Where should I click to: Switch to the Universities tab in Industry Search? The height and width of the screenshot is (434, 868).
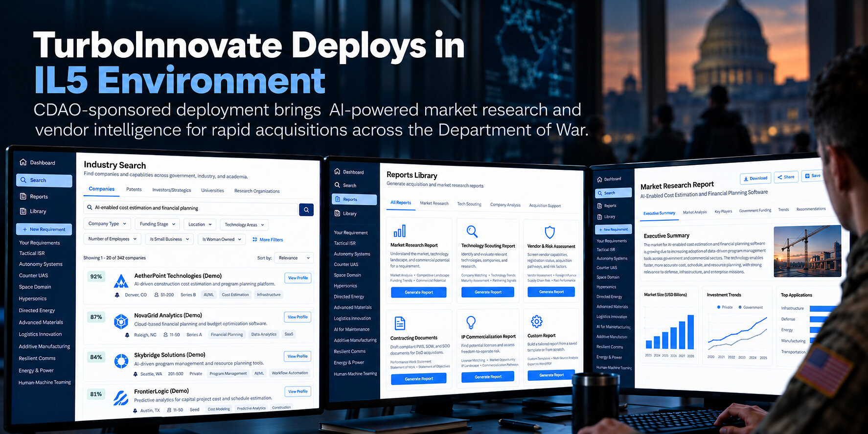point(212,190)
